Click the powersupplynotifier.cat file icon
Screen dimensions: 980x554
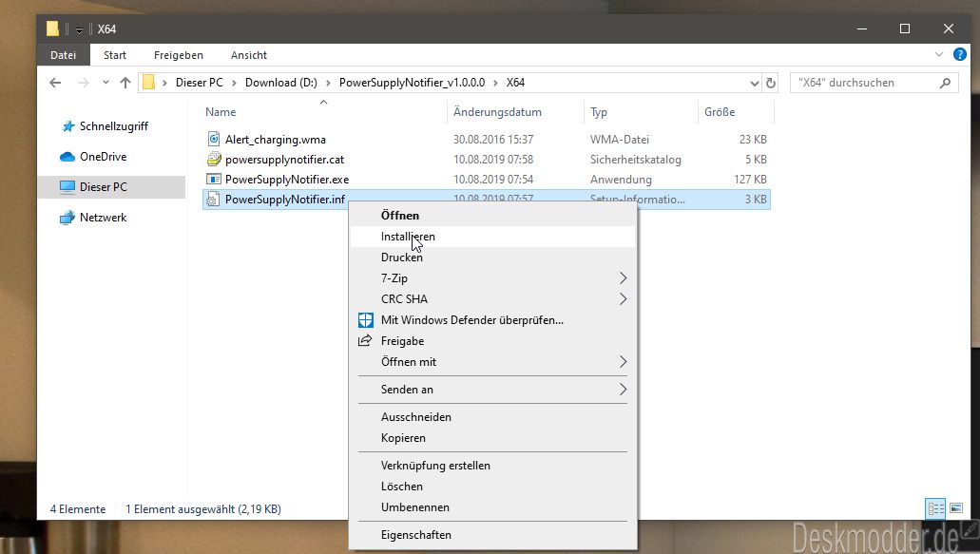(214, 160)
